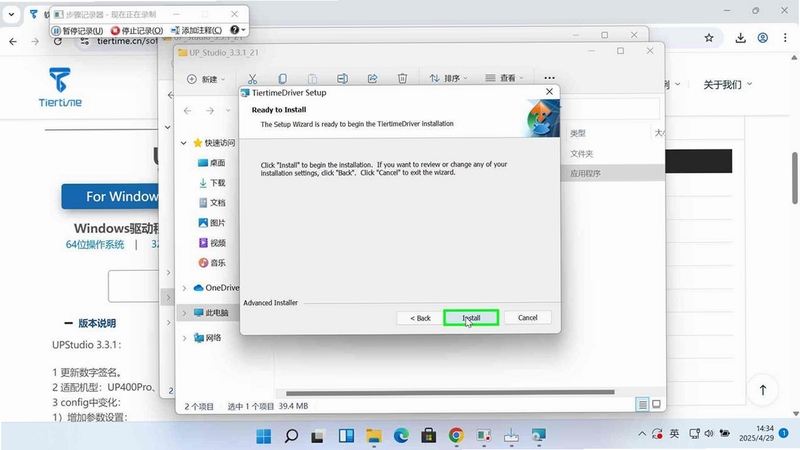This screenshot has height=450, width=800.
Task: Pause recording in Steps Recorder (暂停记录)
Action: click(78, 31)
